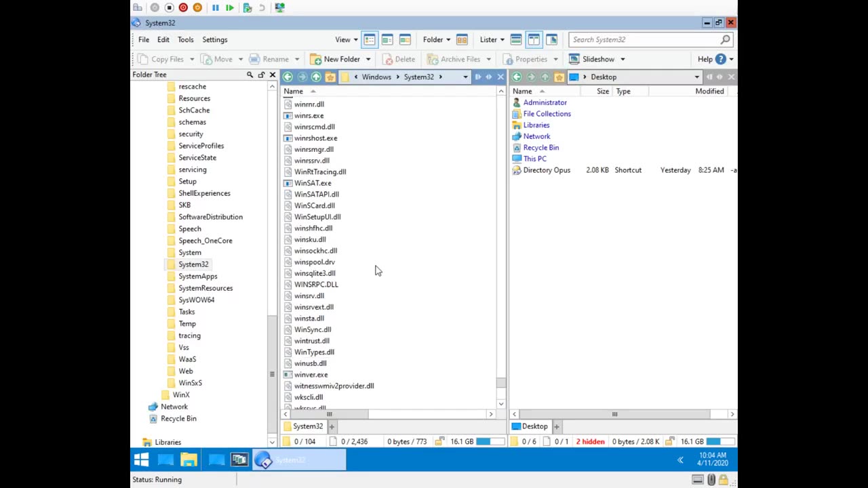Select the System32 folder tab

304,426
